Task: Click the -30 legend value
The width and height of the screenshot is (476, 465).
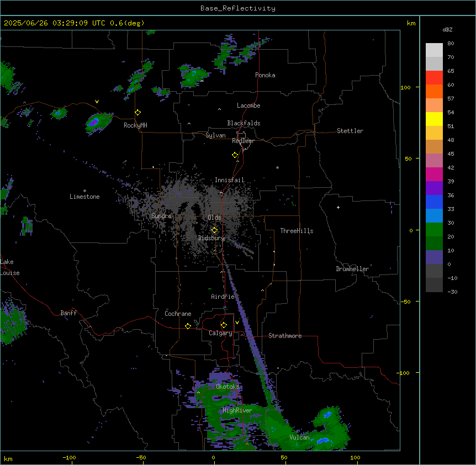Action: tap(452, 292)
